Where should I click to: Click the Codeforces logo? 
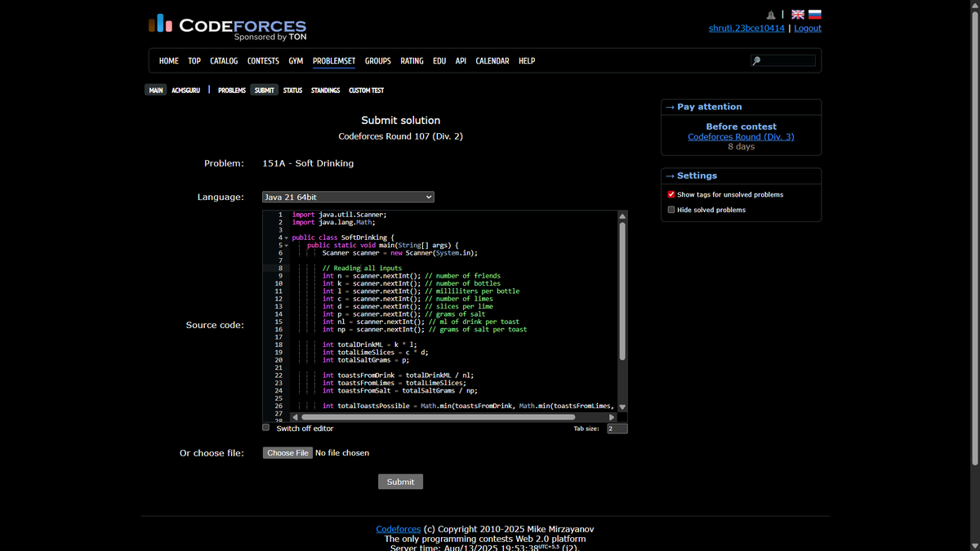[228, 26]
